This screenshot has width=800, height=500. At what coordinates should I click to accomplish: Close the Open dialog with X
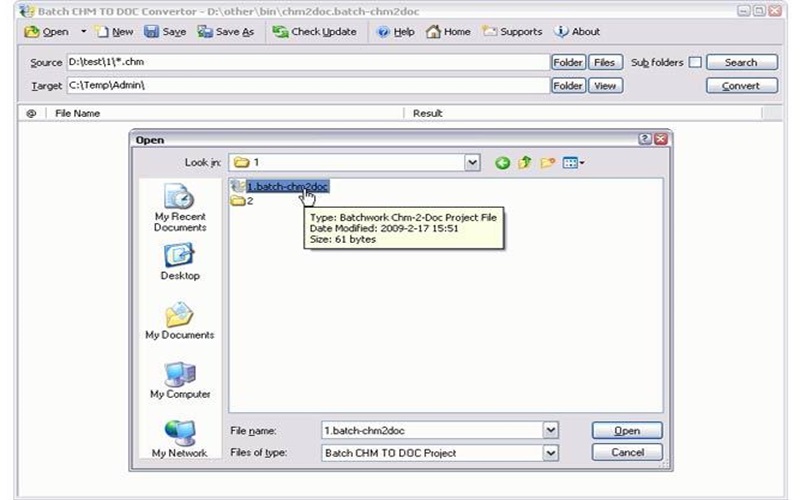pos(661,139)
